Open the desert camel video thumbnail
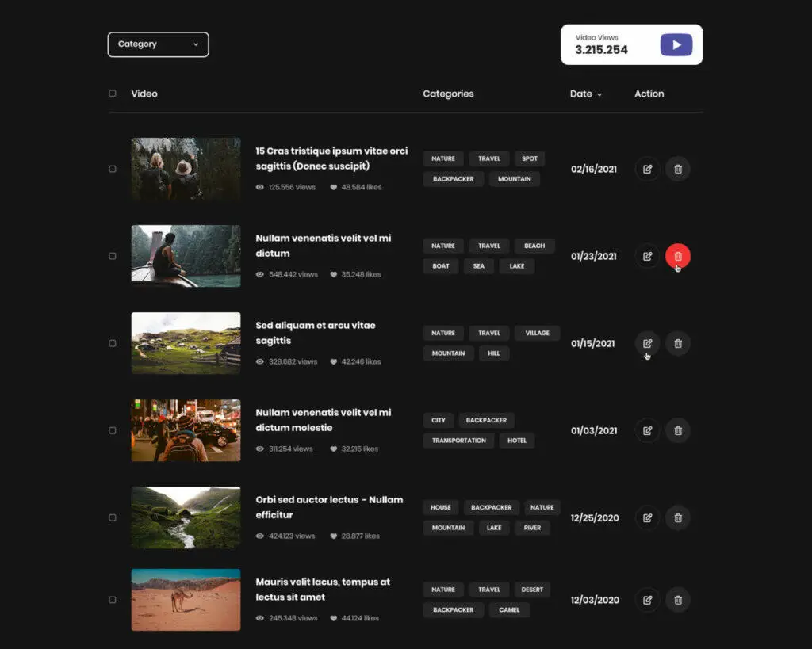This screenshot has width=812, height=649. tap(186, 600)
